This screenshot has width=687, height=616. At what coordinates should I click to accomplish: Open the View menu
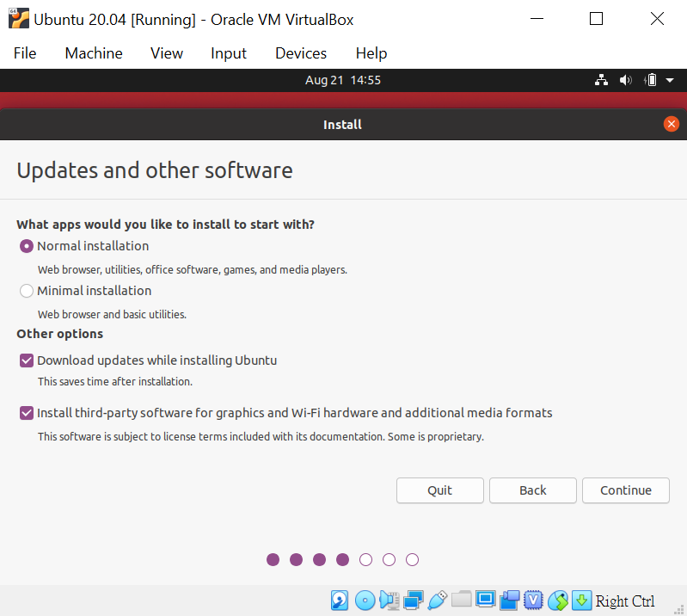(x=167, y=53)
